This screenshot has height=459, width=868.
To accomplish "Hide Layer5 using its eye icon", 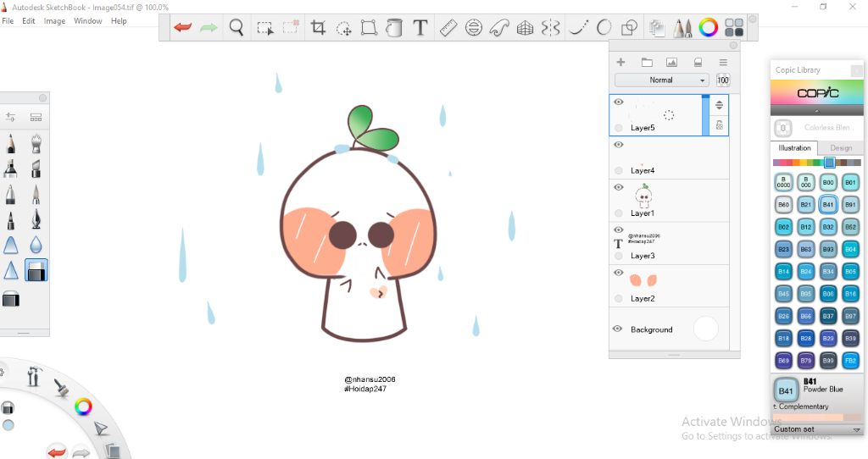I will [618, 102].
